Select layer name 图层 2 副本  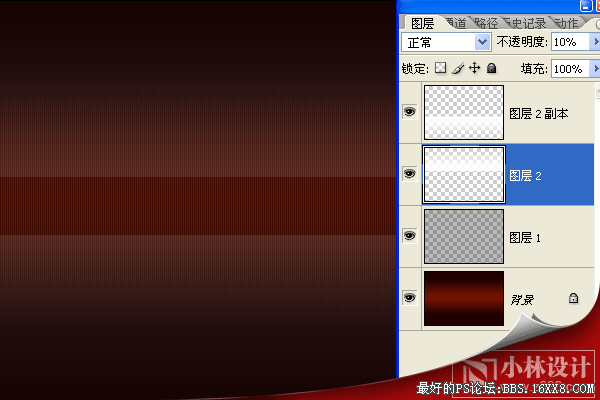[x=538, y=114]
